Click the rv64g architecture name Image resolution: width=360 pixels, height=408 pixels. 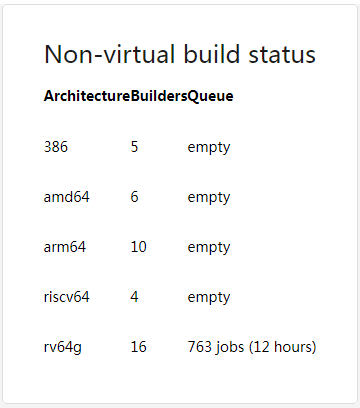coord(63,347)
